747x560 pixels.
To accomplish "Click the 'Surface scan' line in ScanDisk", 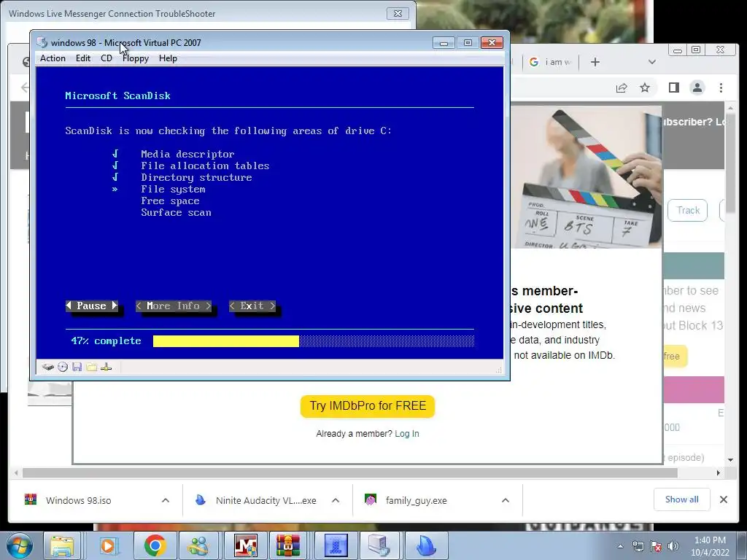I will [176, 212].
